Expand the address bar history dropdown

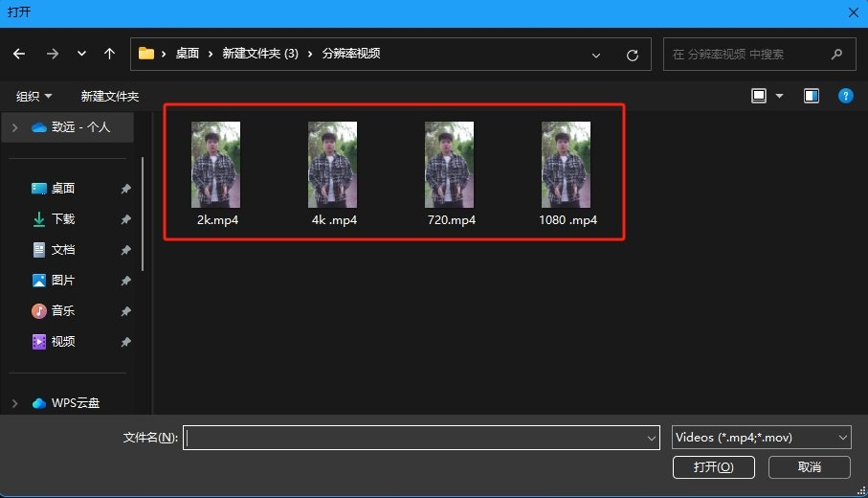tap(597, 55)
